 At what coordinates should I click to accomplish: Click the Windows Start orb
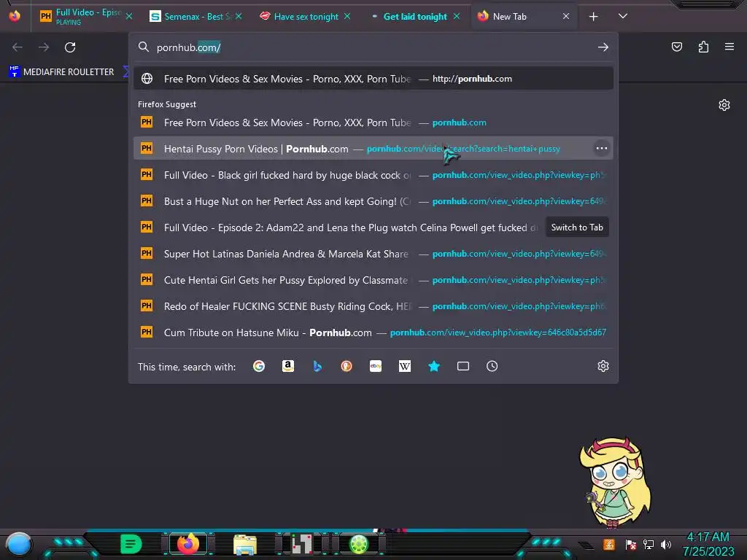pyautogui.click(x=18, y=545)
